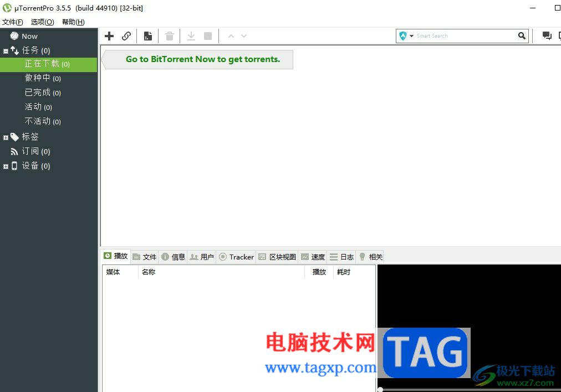561x392 pixels.
Task: Switch to the 信息 tab
Action: [173, 257]
